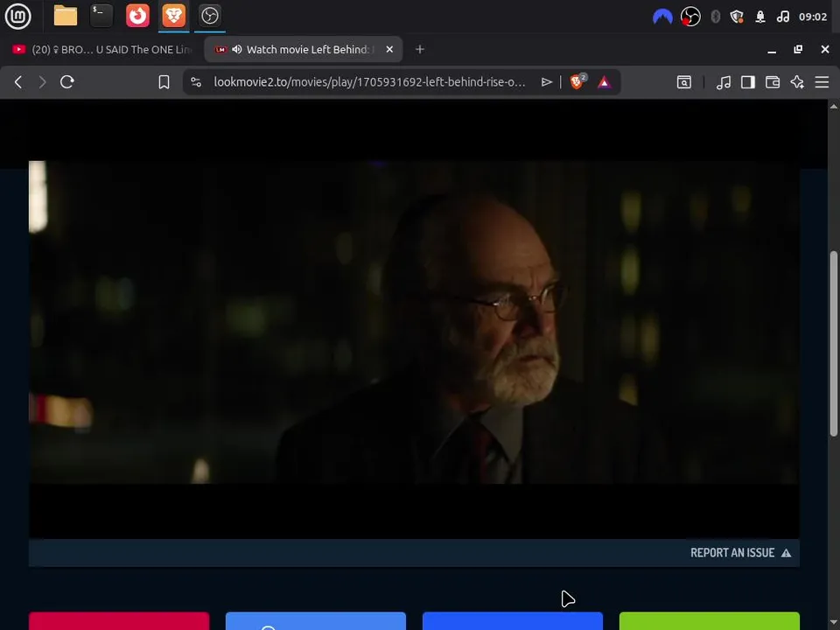Screen dimensions: 840x630
Task: Open Brave Rewards triangle icon
Action: pyautogui.click(x=605, y=82)
